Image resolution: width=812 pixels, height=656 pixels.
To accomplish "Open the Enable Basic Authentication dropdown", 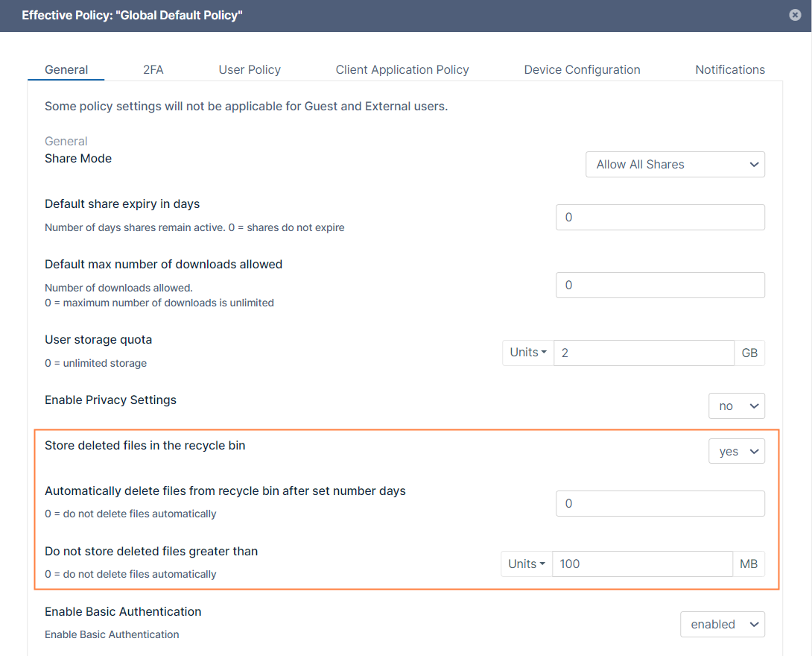I will pos(722,625).
